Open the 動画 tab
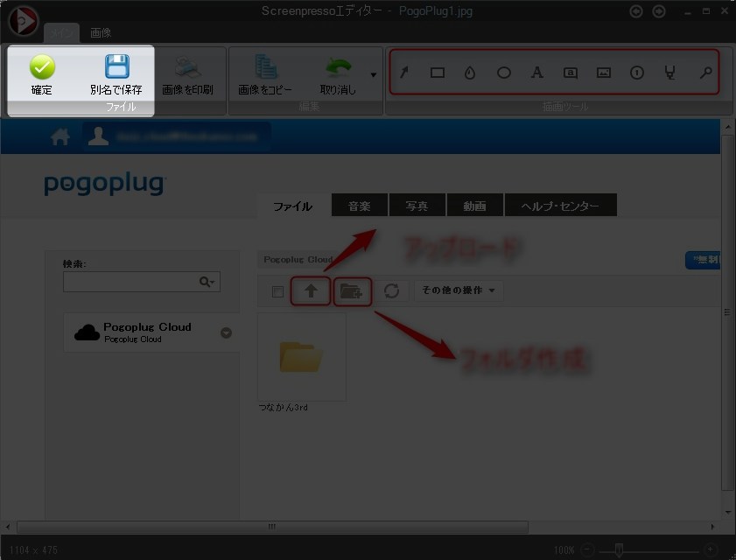 click(x=474, y=205)
